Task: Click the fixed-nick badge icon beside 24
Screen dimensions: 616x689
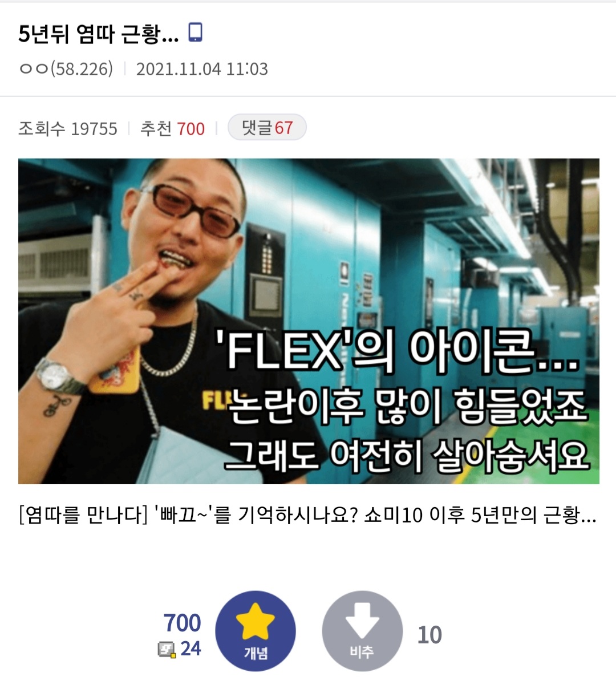Action: click(167, 649)
